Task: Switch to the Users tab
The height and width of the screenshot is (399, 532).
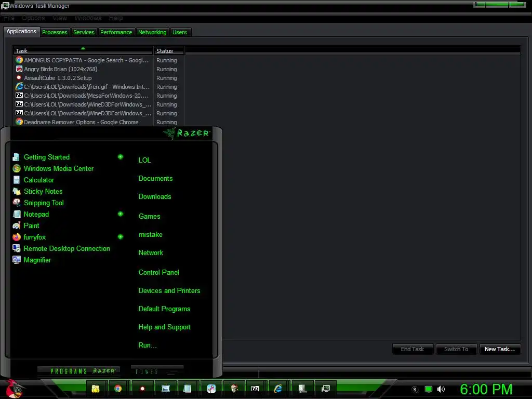Action: point(180,32)
